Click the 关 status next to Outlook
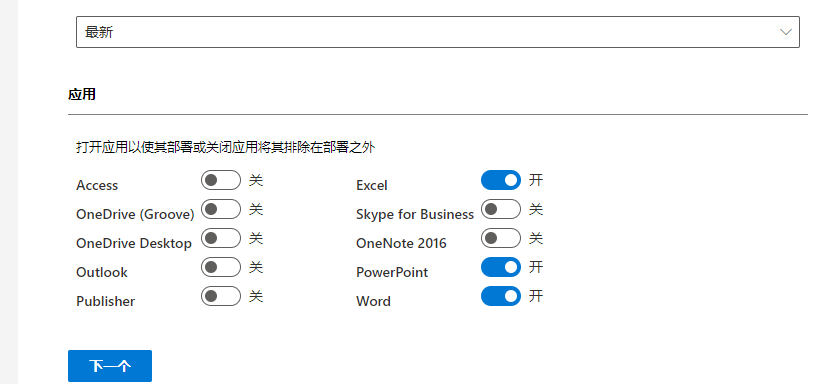 pos(256,267)
